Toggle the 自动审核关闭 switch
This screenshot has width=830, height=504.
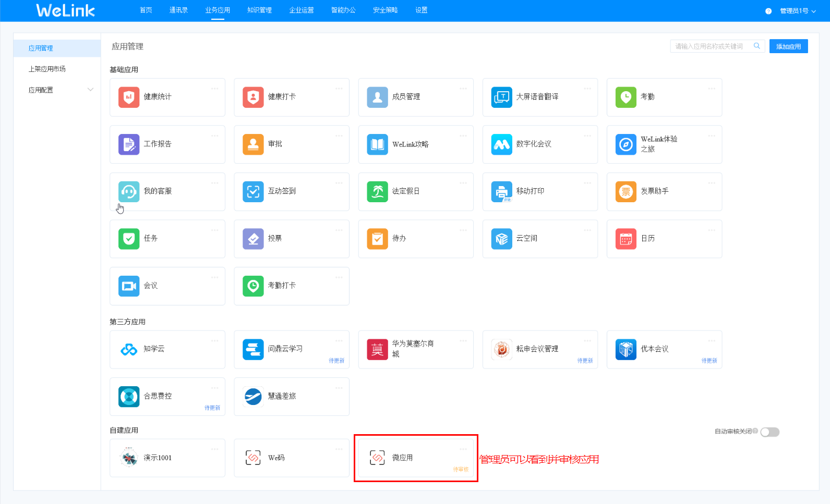click(x=770, y=432)
